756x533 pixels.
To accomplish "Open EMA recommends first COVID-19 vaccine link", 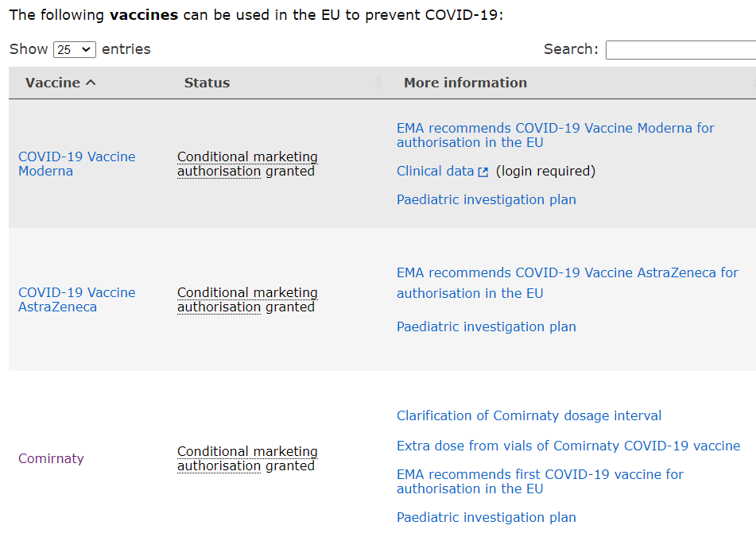I will click(540, 481).
